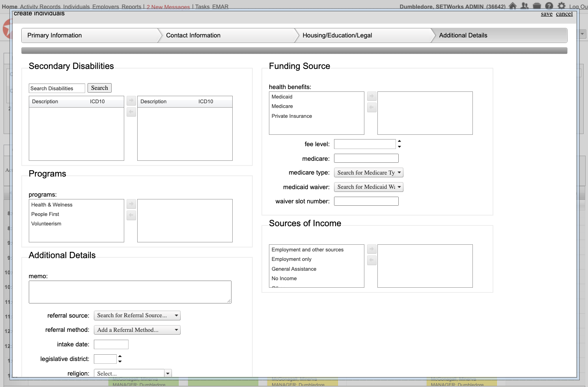Open the Employers menu
Screen dimensions: 588x387
tap(105, 7)
